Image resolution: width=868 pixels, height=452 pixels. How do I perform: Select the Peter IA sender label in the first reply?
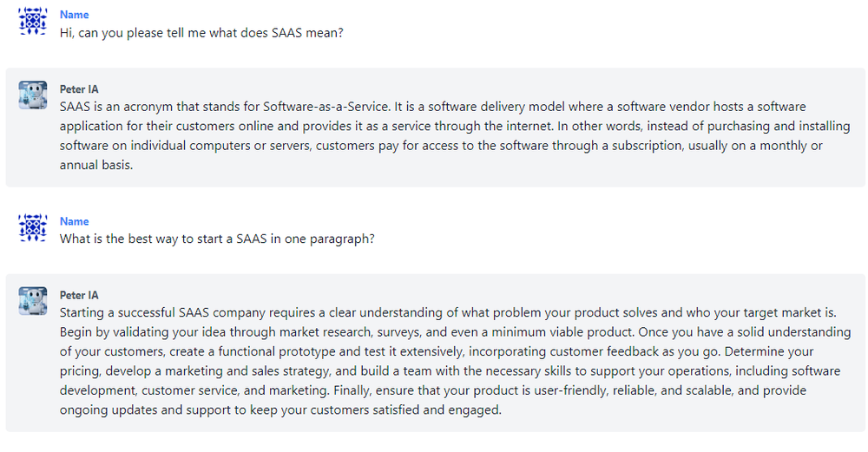(x=79, y=89)
